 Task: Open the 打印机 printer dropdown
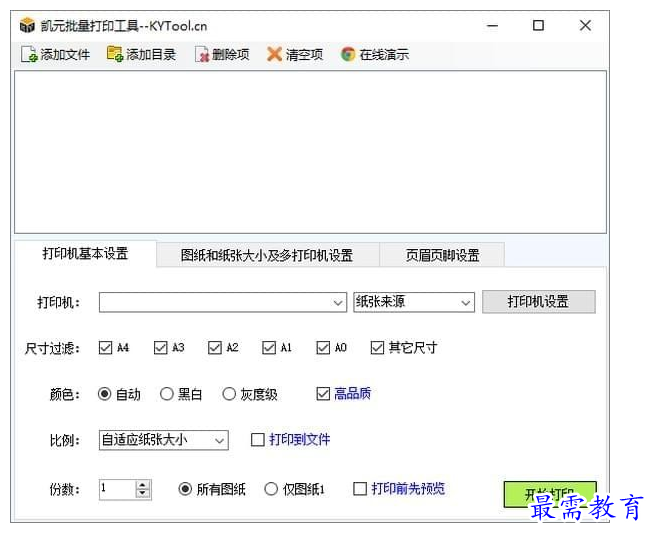(x=223, y=302)
